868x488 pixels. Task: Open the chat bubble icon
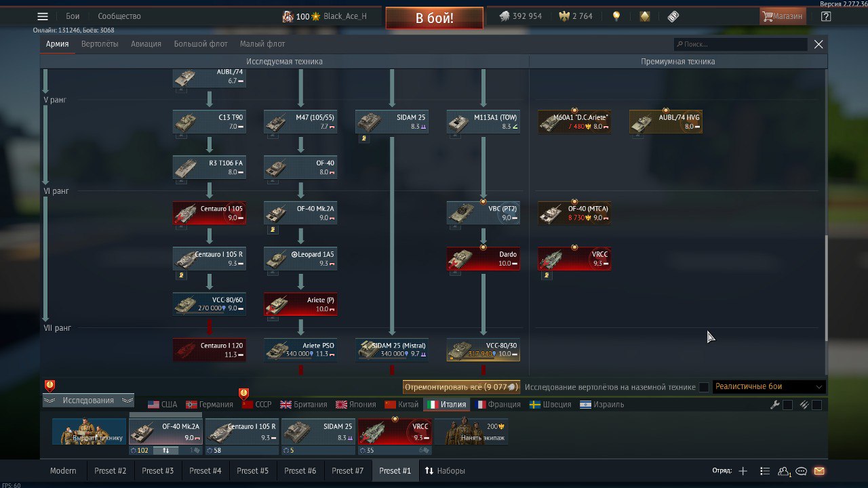[802, 471]
